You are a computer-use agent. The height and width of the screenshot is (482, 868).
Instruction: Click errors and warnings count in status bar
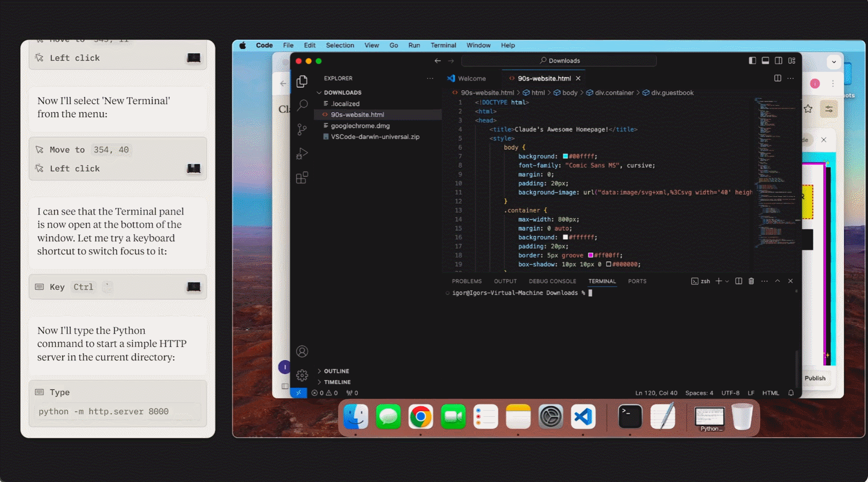tap(325, 393)
